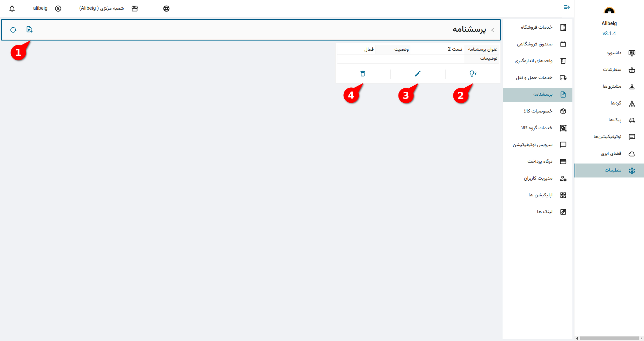Go back using chevron beside پرسشنامه title
The image size is (644, 341).
point(492,30)
